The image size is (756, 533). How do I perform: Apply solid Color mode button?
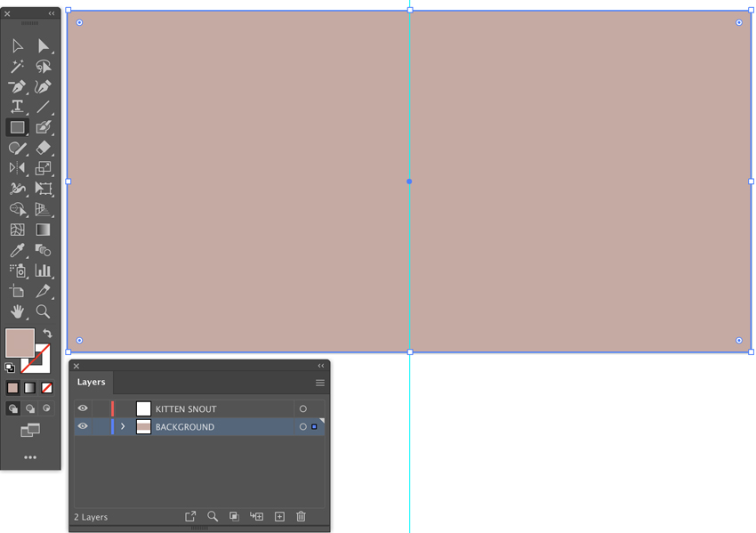click(13, 388)
